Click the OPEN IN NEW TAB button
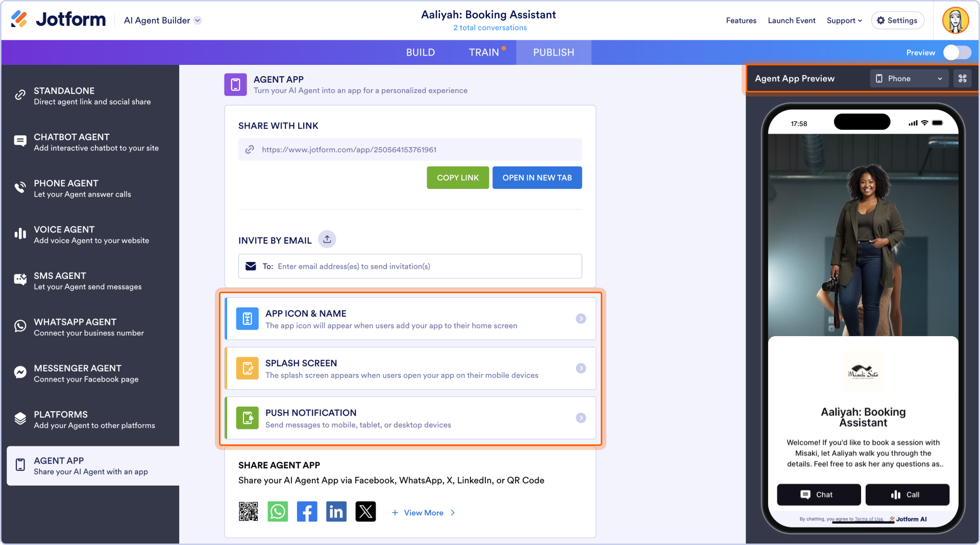The height and width of the screenshot is (545, 980). (537, 178)
